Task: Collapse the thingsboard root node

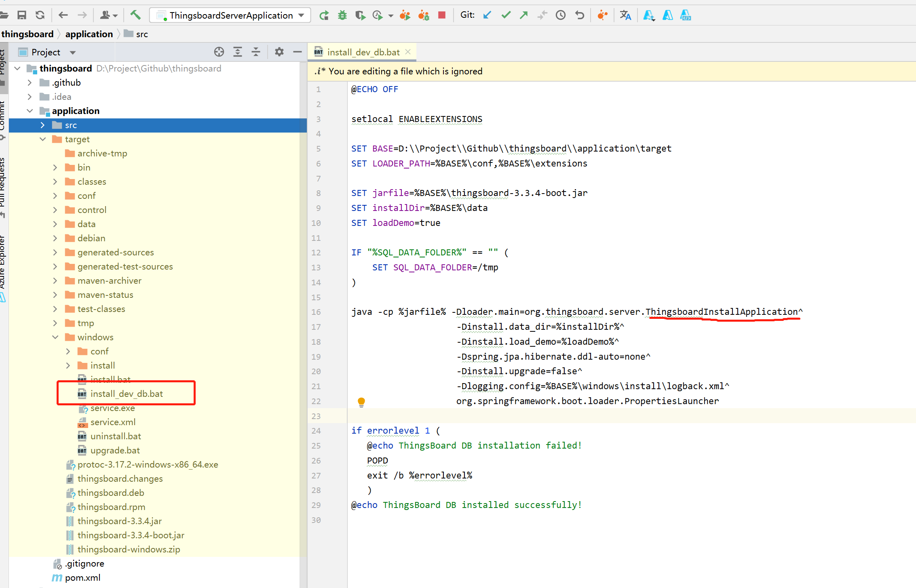Action: 17,68
